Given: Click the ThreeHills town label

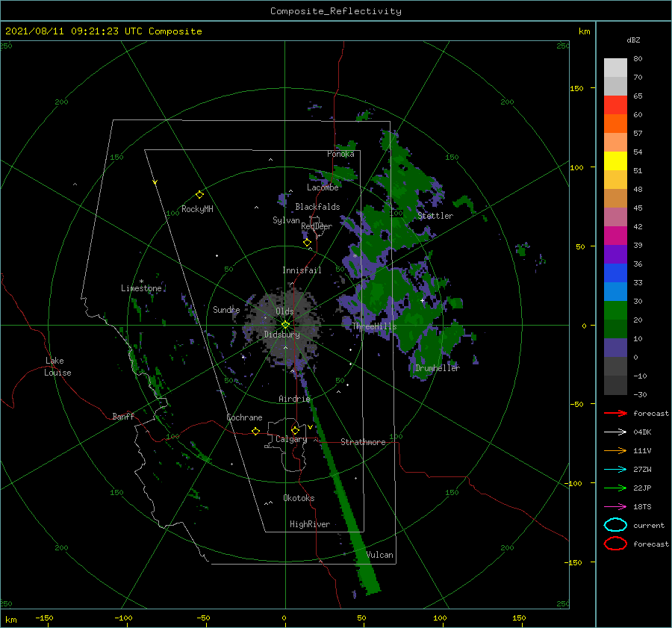Looking at the screenshot, I should [x=375, y=326].
